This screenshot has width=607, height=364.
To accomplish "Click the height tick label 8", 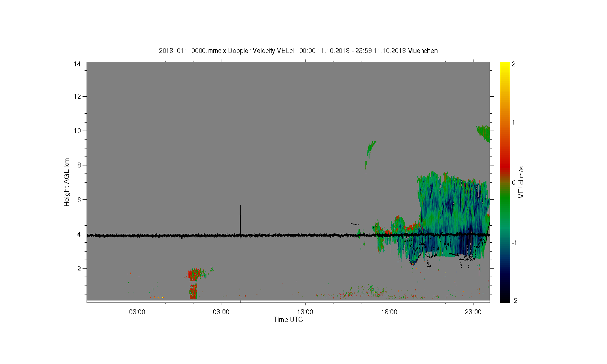I will (x=79, y=165).
